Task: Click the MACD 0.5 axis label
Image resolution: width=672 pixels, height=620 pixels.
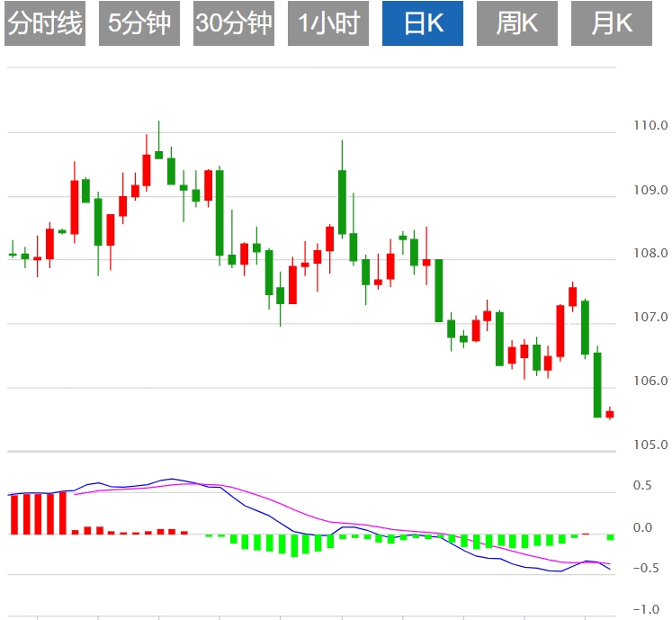Action: point(642,485)
